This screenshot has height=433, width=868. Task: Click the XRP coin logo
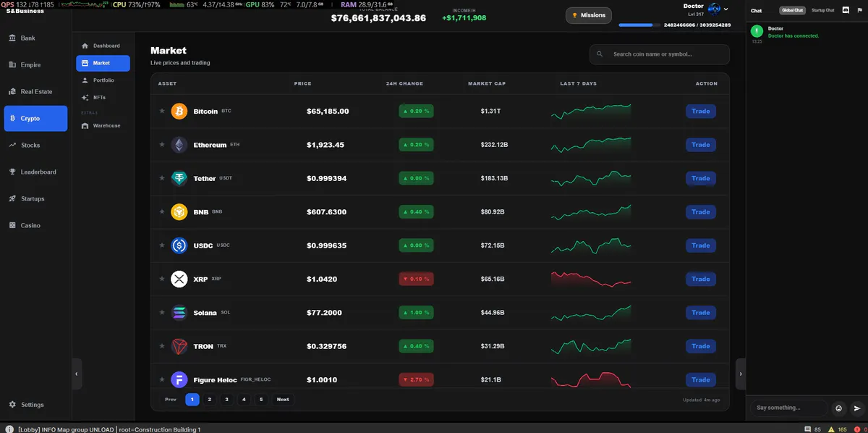pyautogui.click(x=179, y=279)
